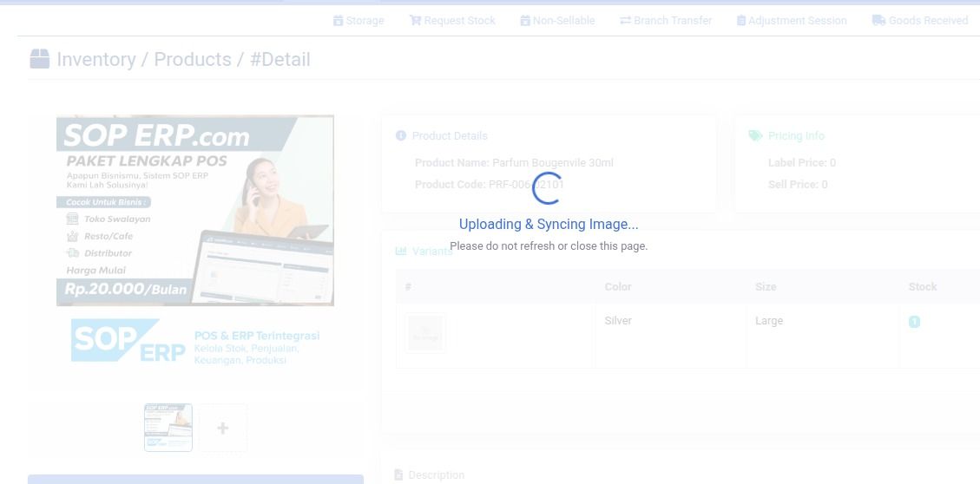Click the Description document icon
The image size is (980, 484).
point(398,475)
